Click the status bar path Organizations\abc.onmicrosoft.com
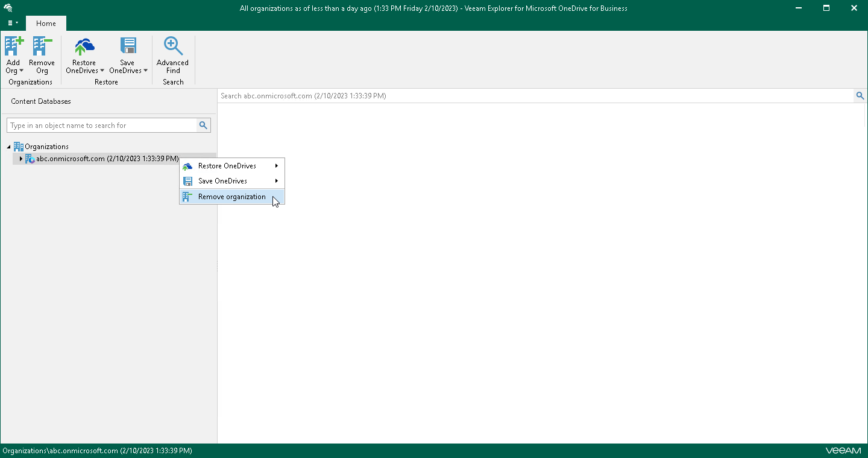Viewport: 868px width, 458px height. point(98,451)
